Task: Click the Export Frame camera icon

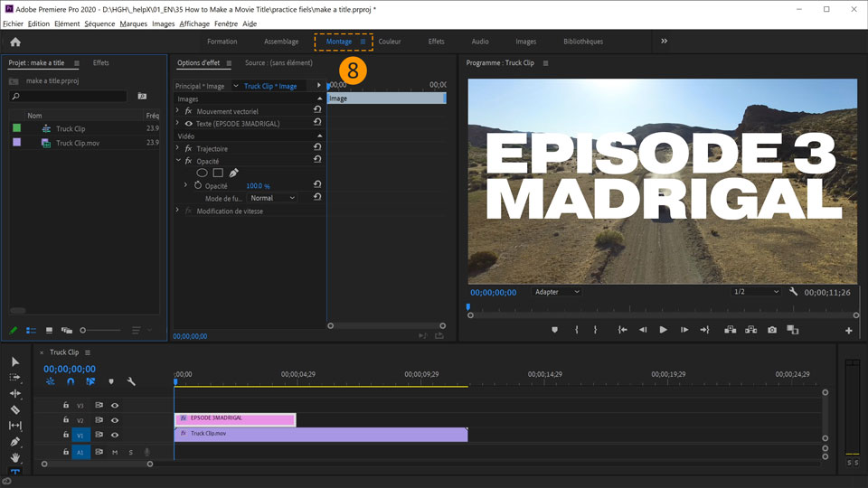Action: click(772, 330)
